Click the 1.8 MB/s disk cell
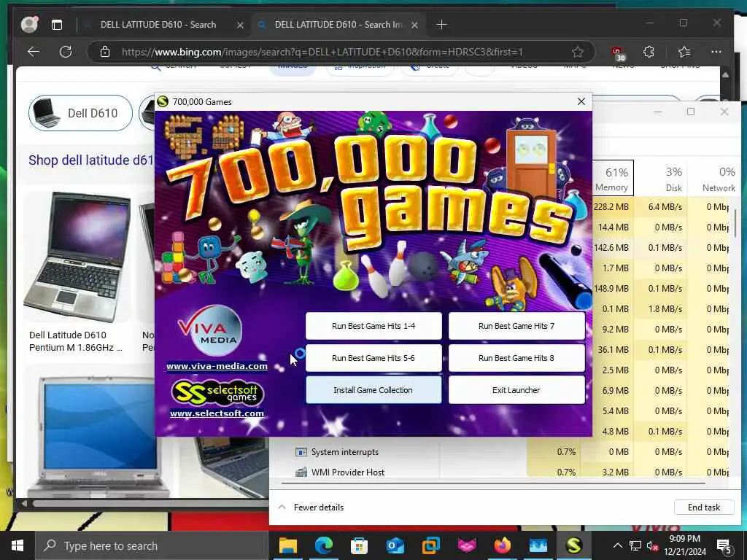 tap(662, 309)
